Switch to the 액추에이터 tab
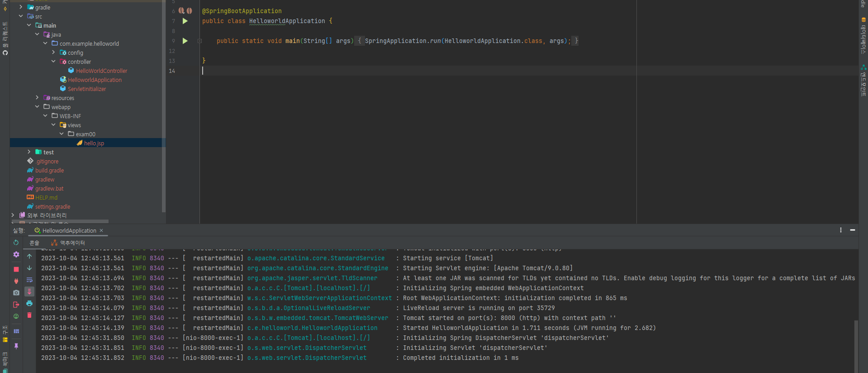This screenshot has width=868, height=373. (x=68, y=243)
